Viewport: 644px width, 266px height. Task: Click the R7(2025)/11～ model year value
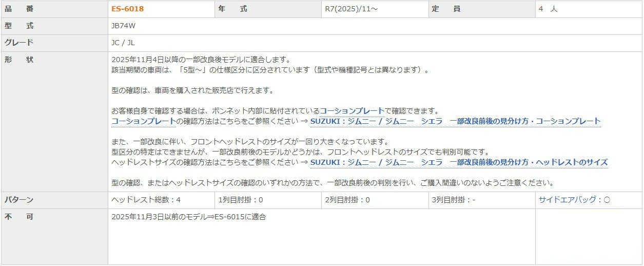pos(352,9)
